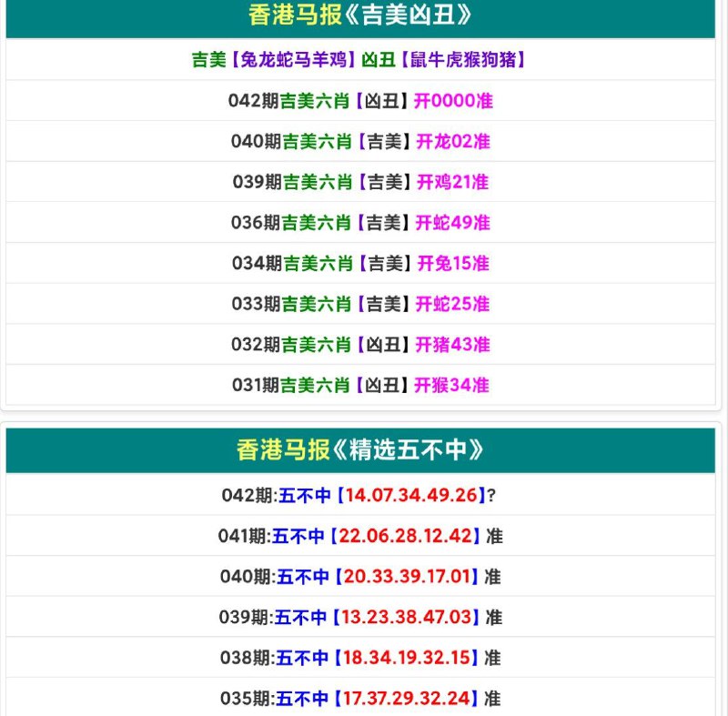Open the 040期 五不中 20.33.39.17.01 entry
Viewport: 728px width, 716px height.
(x=360, y=577)
